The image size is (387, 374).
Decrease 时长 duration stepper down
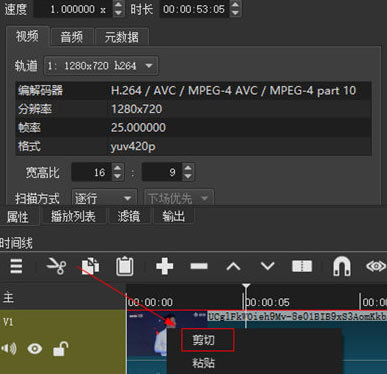235,13
